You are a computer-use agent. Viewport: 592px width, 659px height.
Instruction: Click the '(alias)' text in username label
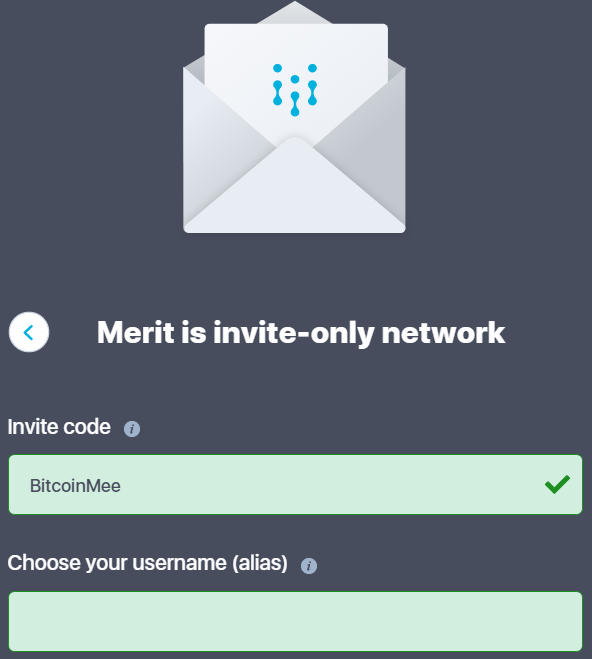(x=260, y=563)
